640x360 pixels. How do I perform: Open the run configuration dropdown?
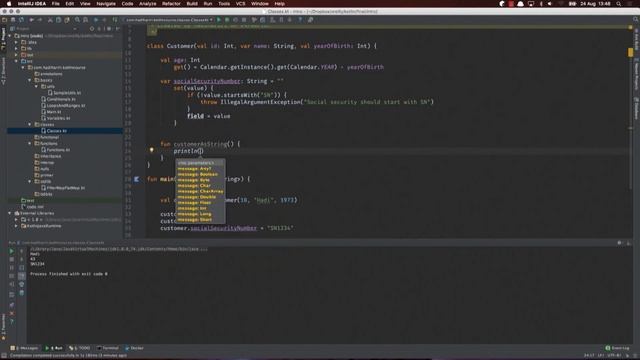click(x=169, y=20)
